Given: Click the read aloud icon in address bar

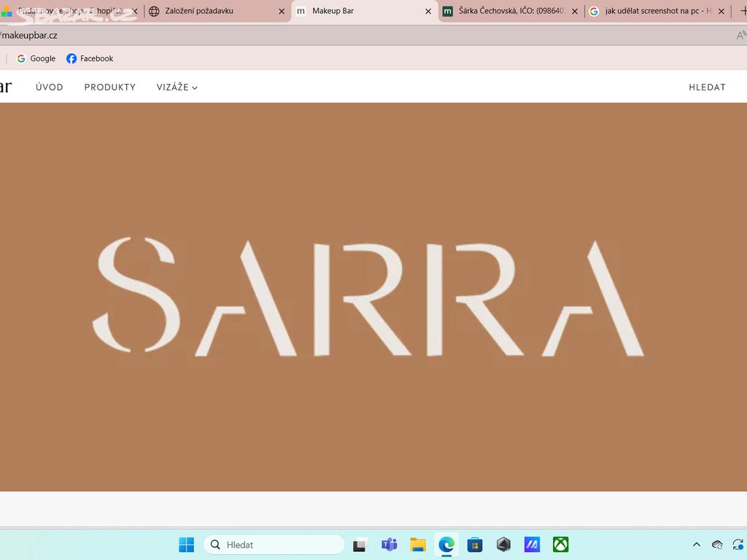Looking at the screenshot, I should click(x=741, y=35).
